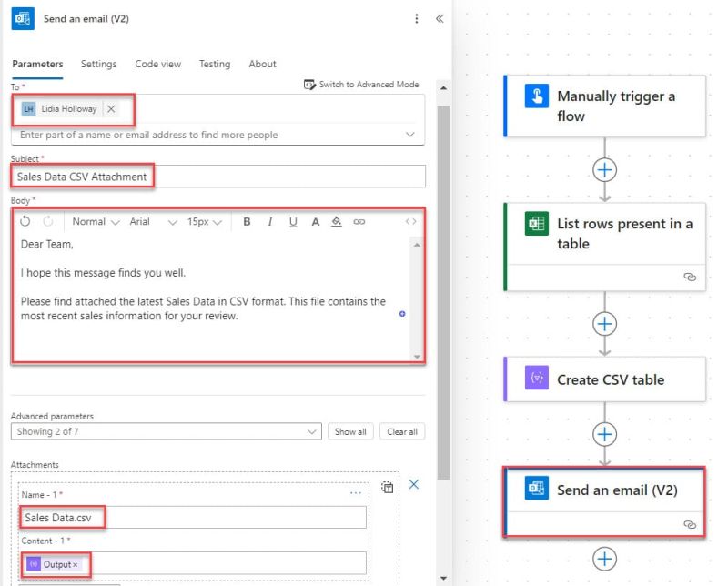
Task: Open the Settings tab
Action: coord(99,64)
